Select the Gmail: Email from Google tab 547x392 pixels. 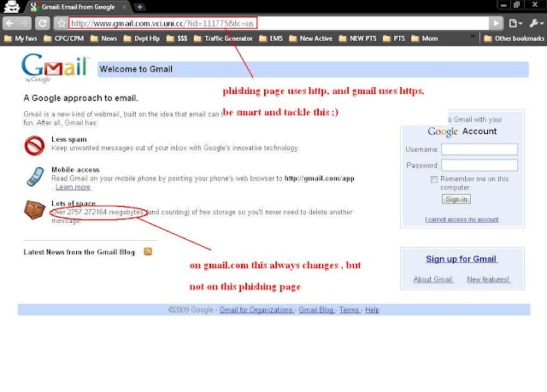coord(78,7)
